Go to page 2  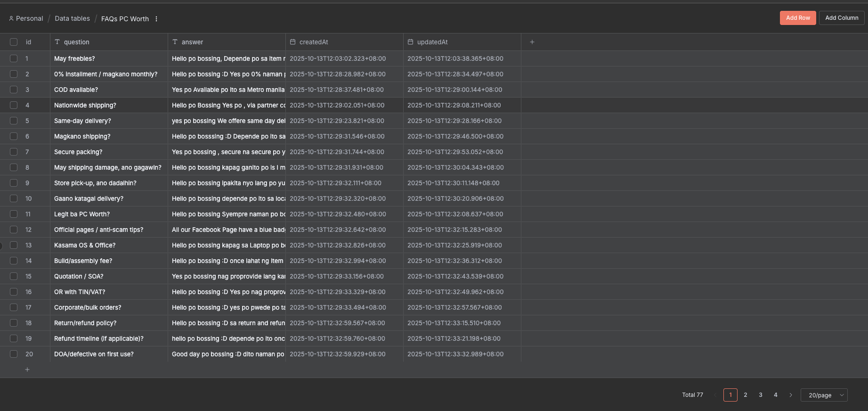746,395
